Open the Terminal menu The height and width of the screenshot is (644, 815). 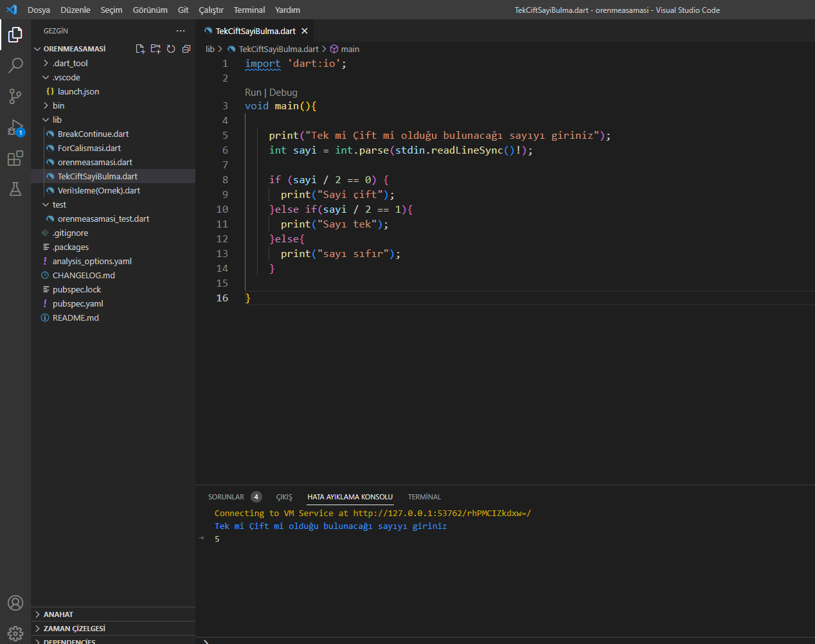249,10
